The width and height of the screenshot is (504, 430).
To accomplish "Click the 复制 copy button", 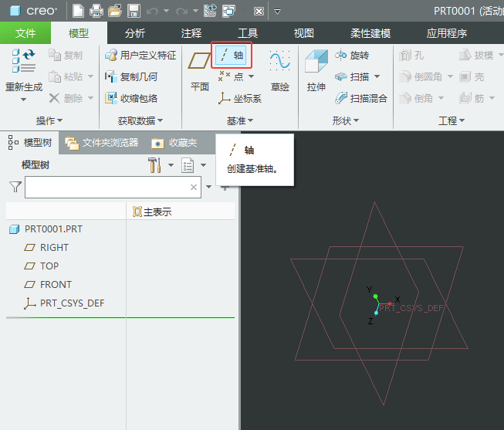I will pyautogui.click(x=66, y=56).
